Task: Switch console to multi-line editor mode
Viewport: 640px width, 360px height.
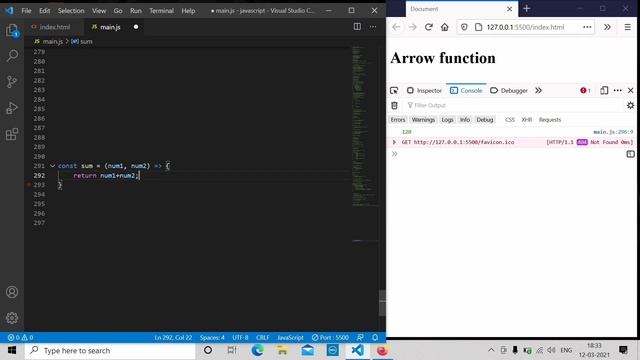Action: click(x=630, y=154)
